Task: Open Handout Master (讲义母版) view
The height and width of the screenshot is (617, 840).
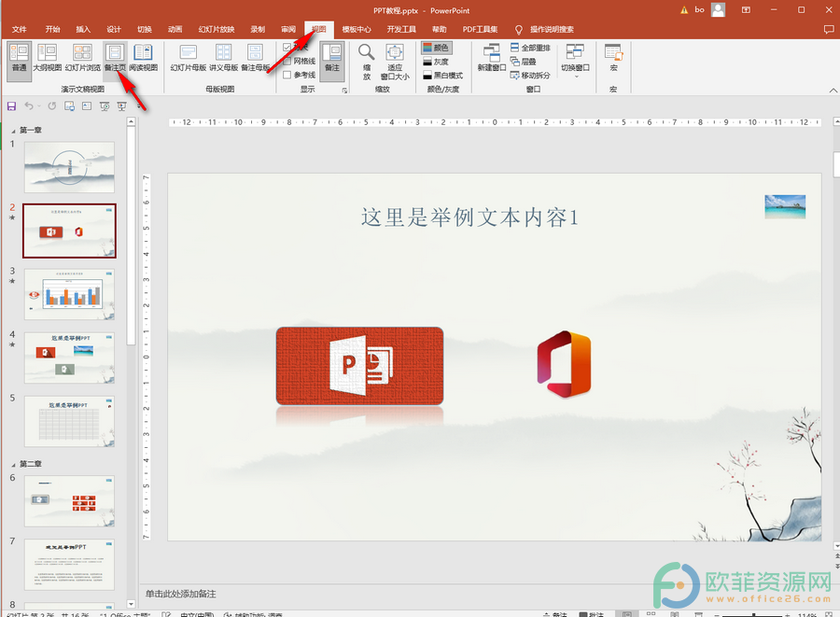Action: tap(223, 59)
